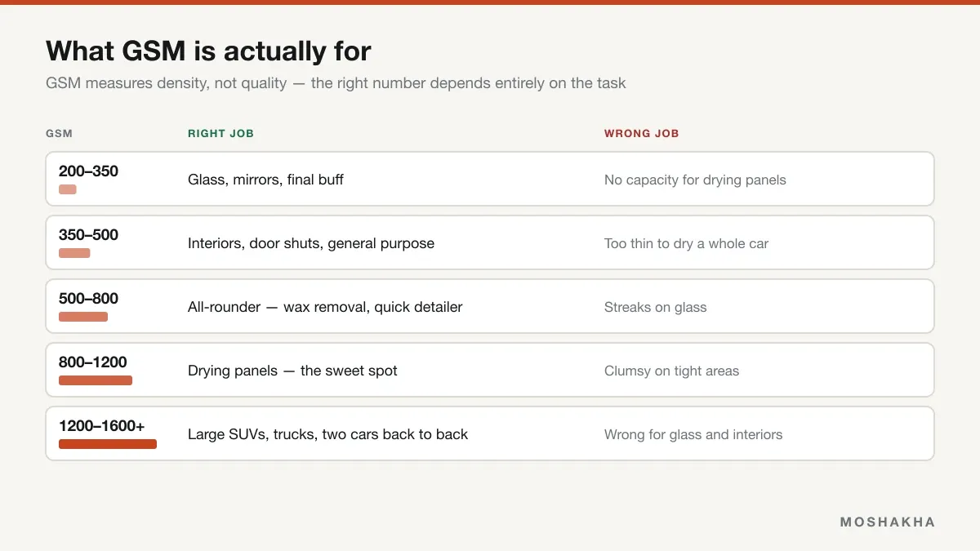Select the 1200–1600+ GSM label

[102, 426]
